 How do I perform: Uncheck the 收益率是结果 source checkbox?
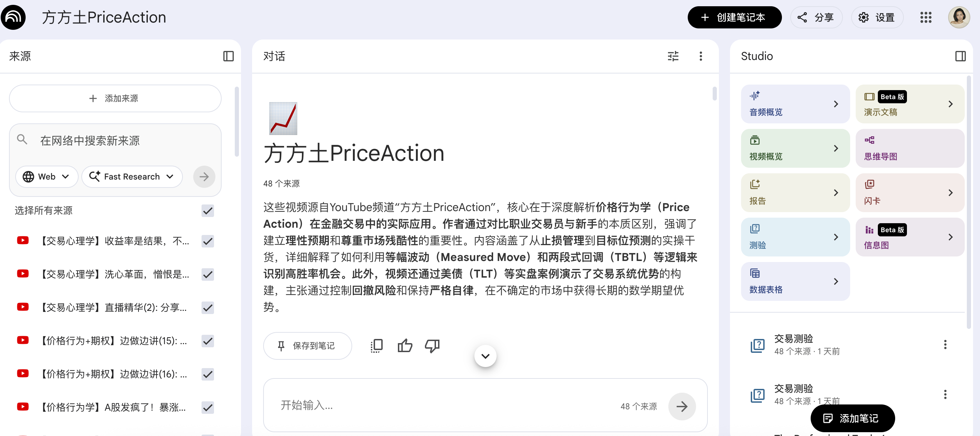208,241
